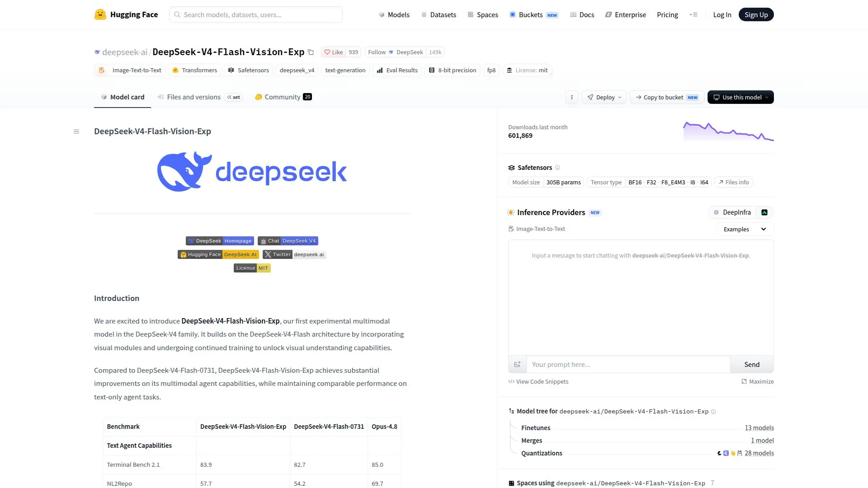
Task: Open the navigation overflow menu icon
Action: [x=693, y=14]
